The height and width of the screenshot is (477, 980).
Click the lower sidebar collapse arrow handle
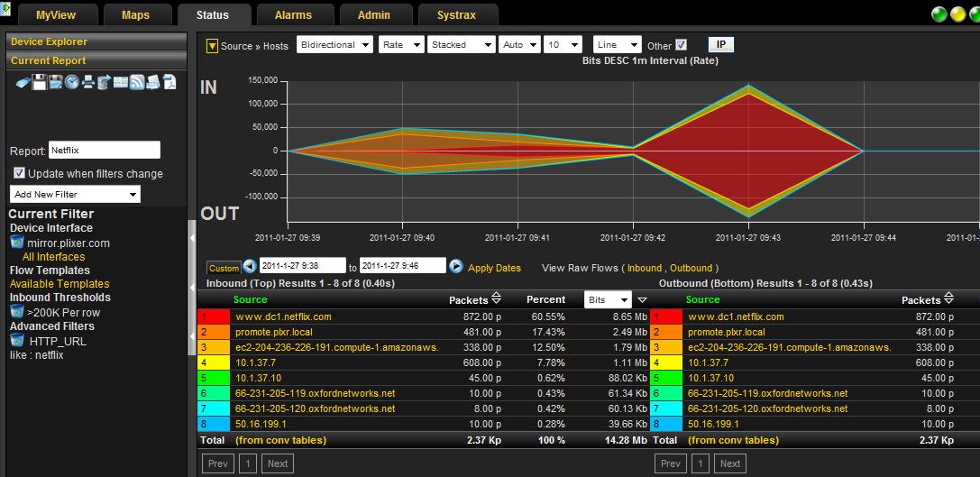coord(192,336)
